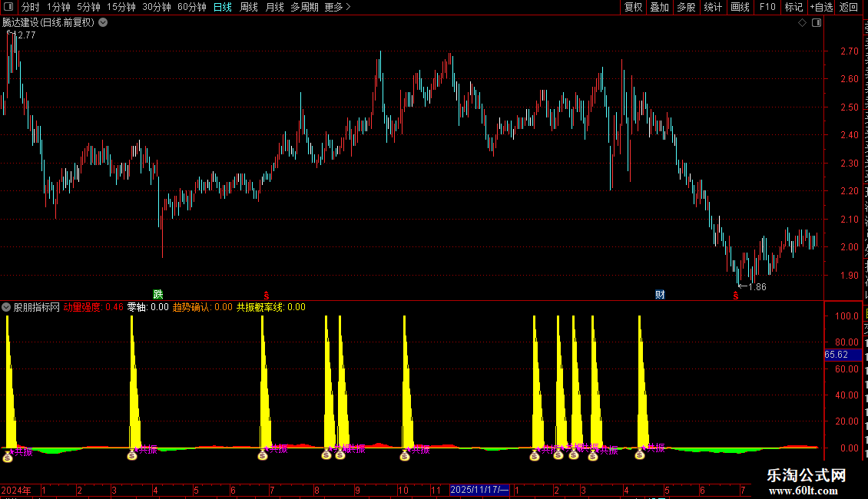Image resolution: width=868 pixels, height=499 pixels.
Task: Select the 5分钟 period tab
Action: pyautogui.click(x=88, y=7)
